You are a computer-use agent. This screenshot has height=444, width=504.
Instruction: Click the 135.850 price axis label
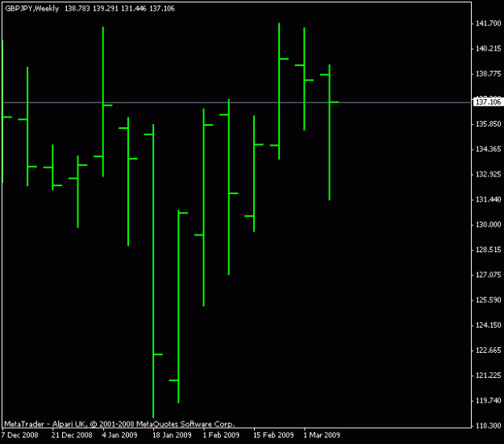click(x=488, y=124)
